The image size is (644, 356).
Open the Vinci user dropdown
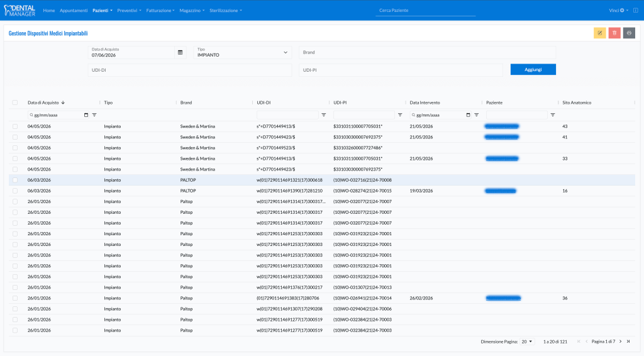618,10
